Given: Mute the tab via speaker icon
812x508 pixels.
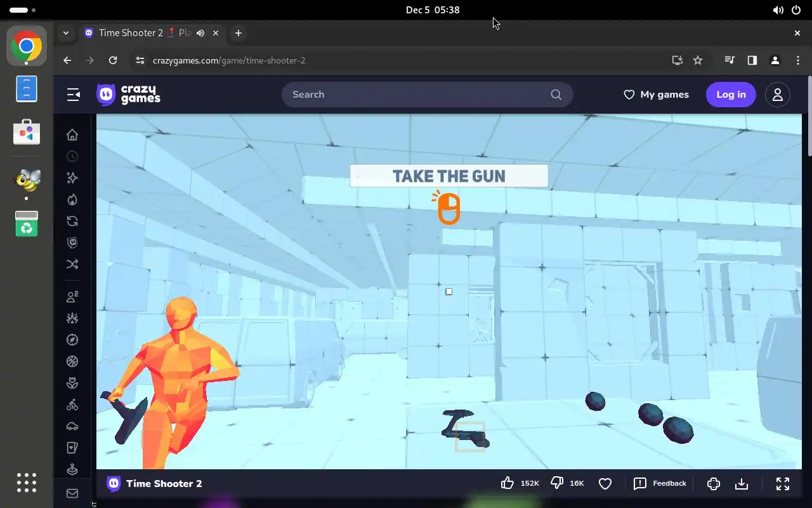Looking at the screenshot, I should pos(200,33).
